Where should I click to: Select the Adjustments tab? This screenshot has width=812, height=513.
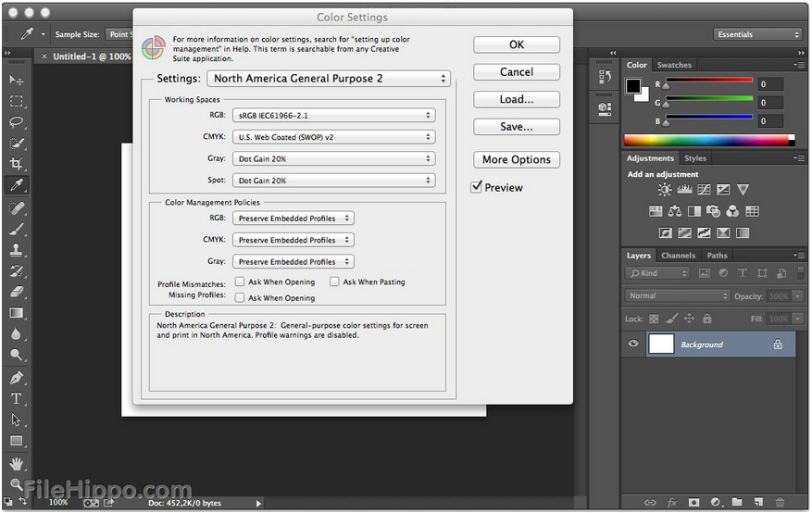(x=650, y=158)
